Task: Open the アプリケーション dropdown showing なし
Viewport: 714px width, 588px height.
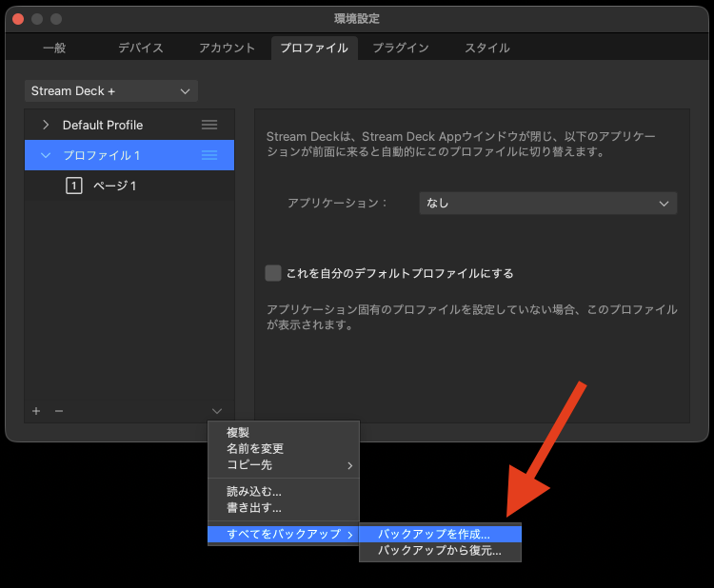Action: (547, 203)
